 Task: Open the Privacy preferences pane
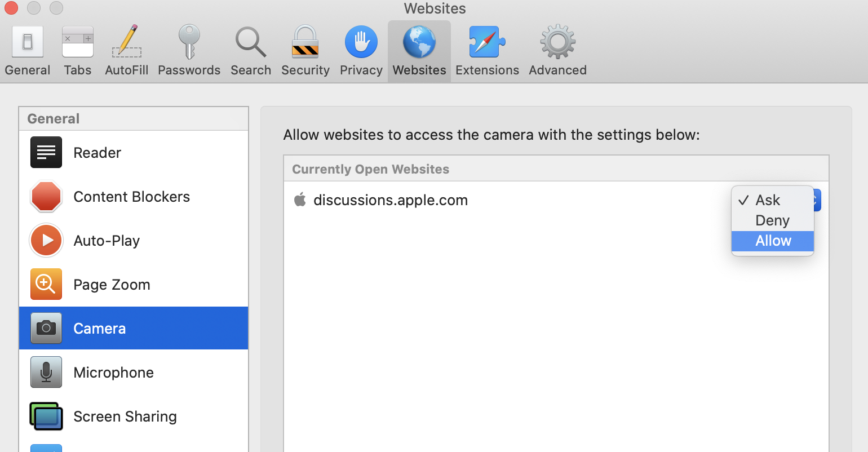coord(361,52)
